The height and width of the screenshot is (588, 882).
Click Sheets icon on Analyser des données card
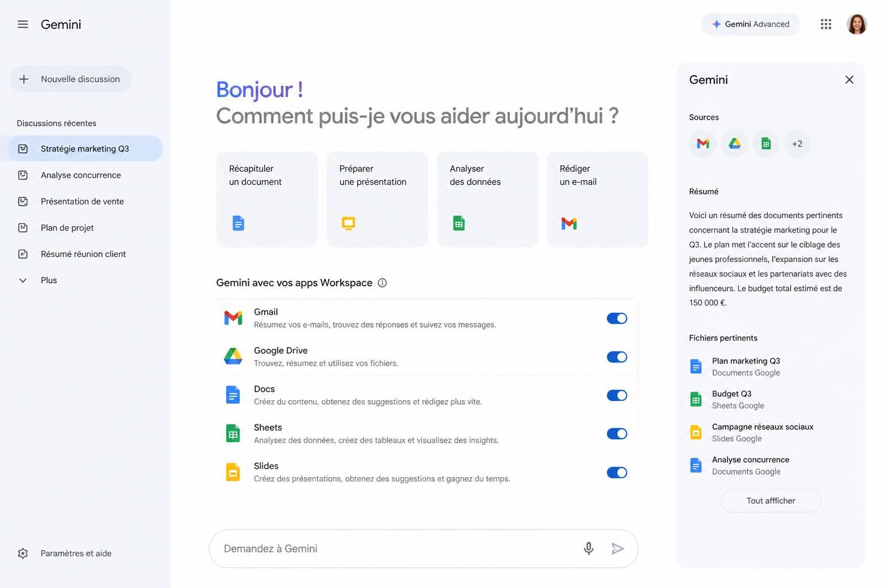pos(459,223)
